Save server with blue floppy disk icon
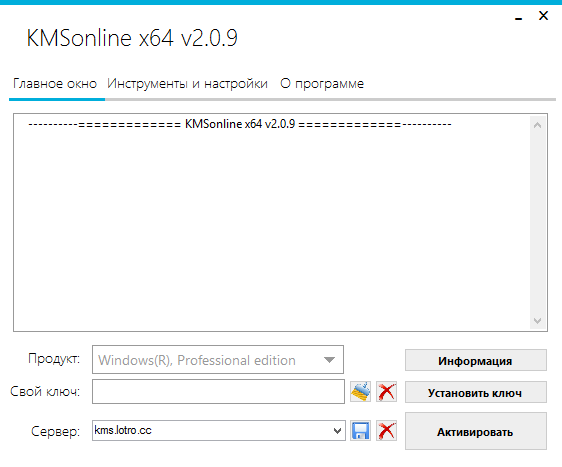 click(x=361, y=430)
